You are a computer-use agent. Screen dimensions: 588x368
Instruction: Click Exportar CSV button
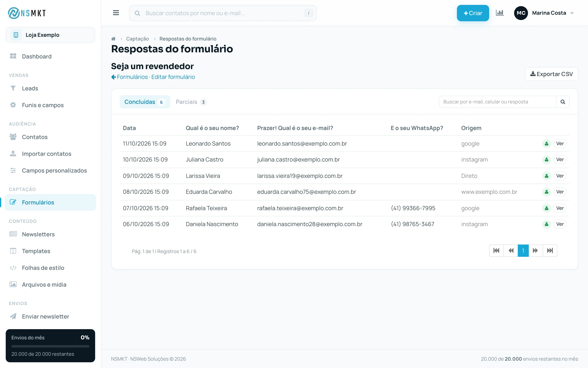click(x=551, y=74)
